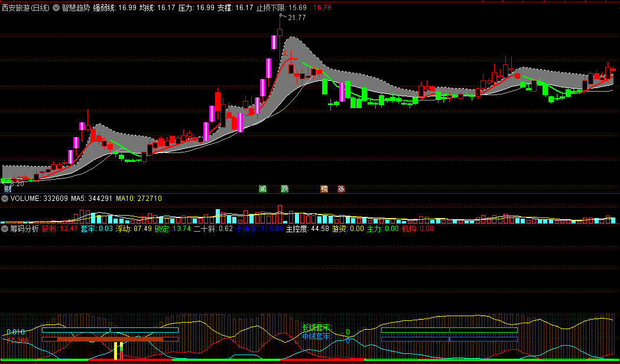Screen dimensions: 620x364
Task: Click the red 获利: 12.47 value
Action: point(60,229)
